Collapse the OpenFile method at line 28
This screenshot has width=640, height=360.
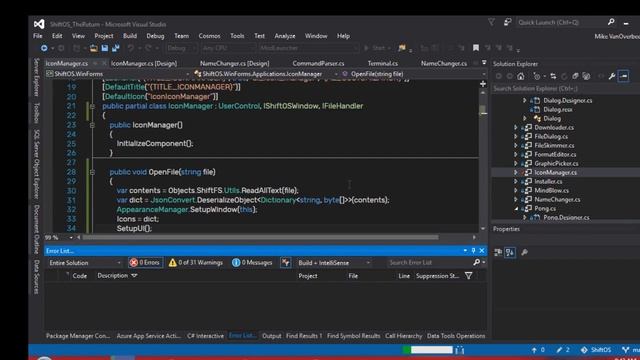[x=92, y=172]
